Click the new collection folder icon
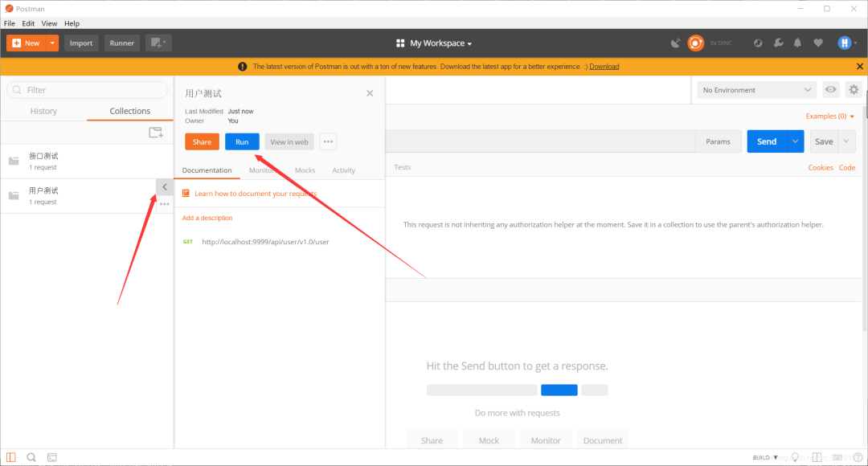868x466 pixels. (x=156, y=133)
